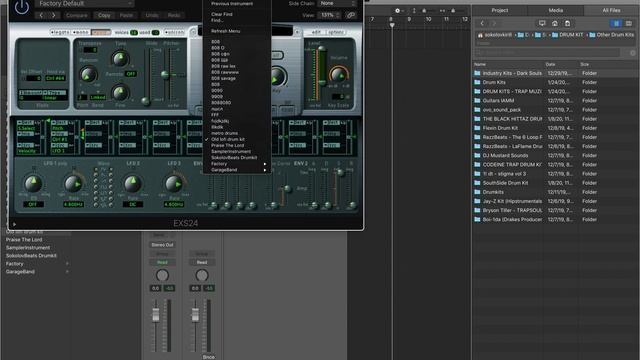Toggle the Remote Off field
This screenshot has height=360, width=640.
click(x=131, y=74)
